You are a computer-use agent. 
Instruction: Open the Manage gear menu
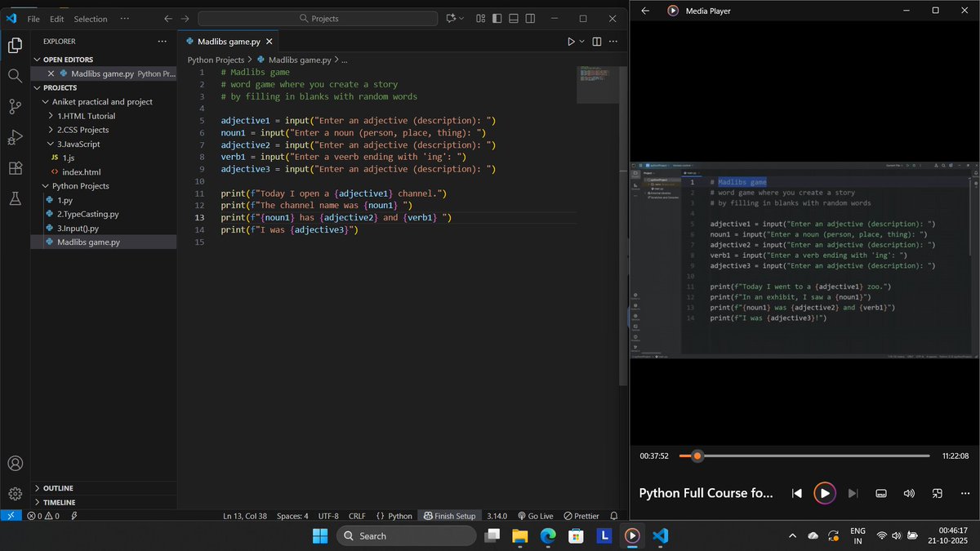[15, 494]
